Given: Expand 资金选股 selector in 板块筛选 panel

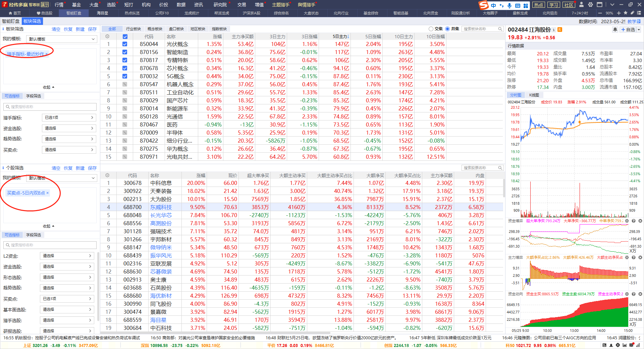Looking at the screenshot, I should pyautogui.click(x=69, y=128).
